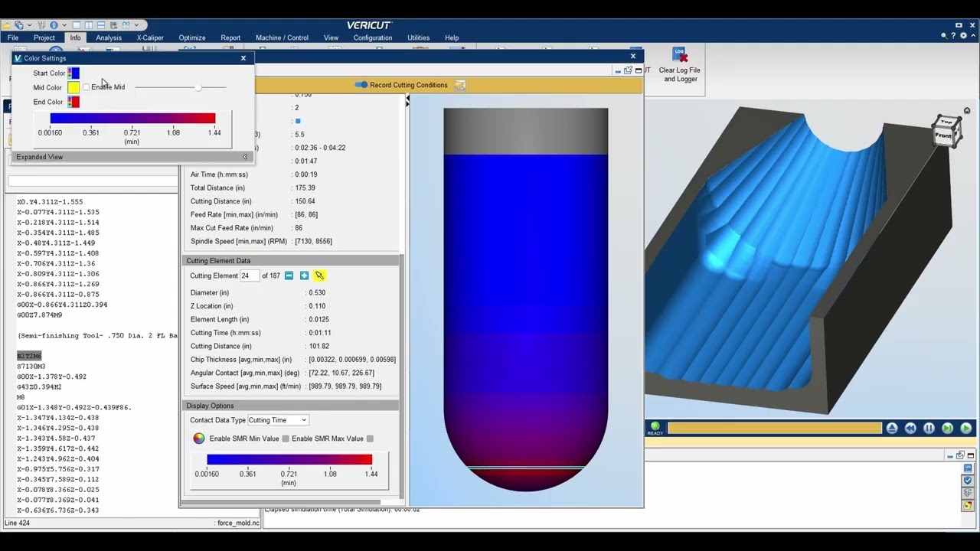Click the color palette icon in logger sidebar
Viewport: 980px width, 551px height.
coord(968,506)
